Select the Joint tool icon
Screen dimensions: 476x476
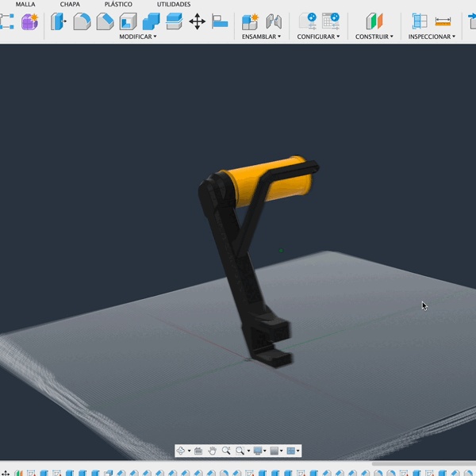[274, 21]
